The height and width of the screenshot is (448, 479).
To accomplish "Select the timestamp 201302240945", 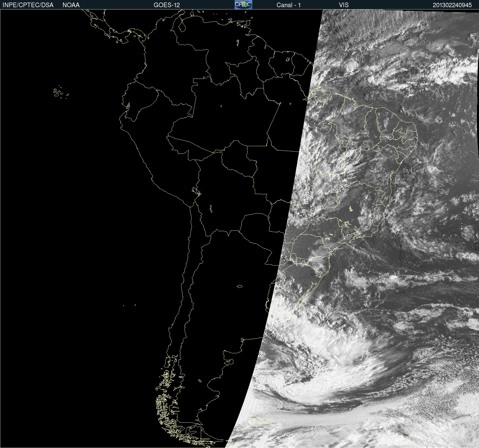I will tap(452, 5).
